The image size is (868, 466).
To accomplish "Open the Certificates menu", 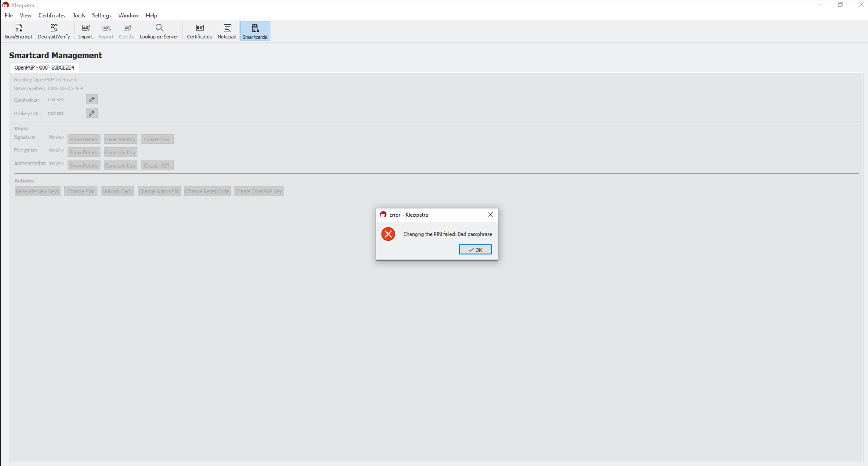I will point(52,16).
